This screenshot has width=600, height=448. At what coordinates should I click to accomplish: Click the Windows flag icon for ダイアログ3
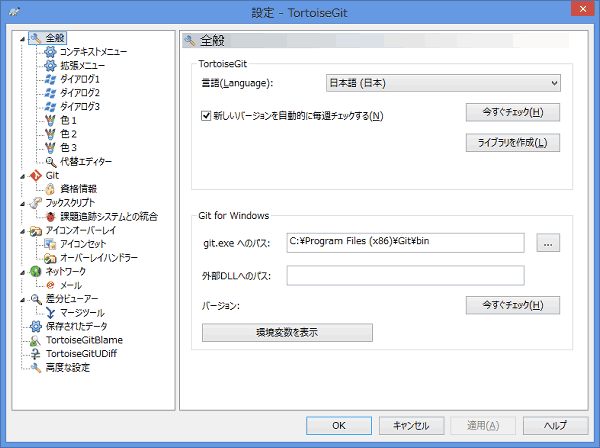click(50, 107)
